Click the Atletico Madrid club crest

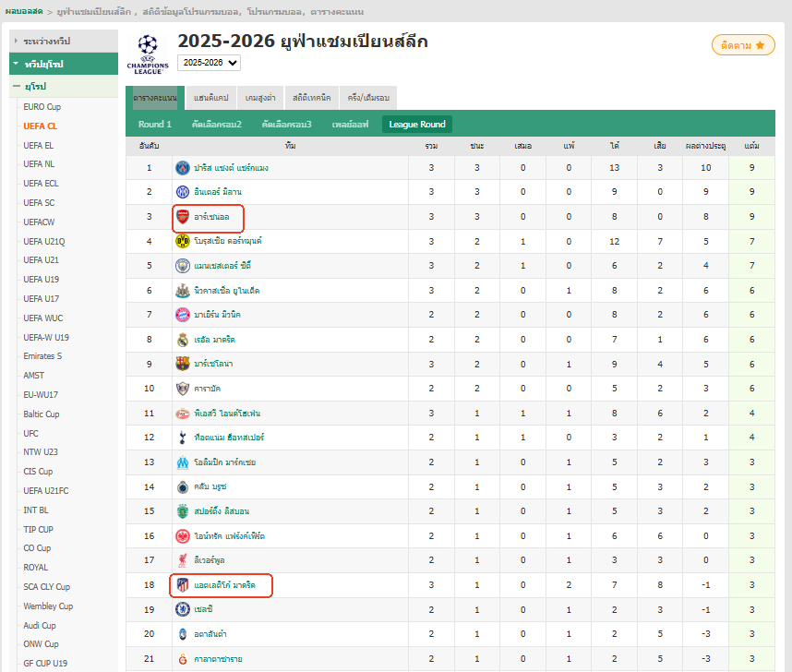(182, 584)
